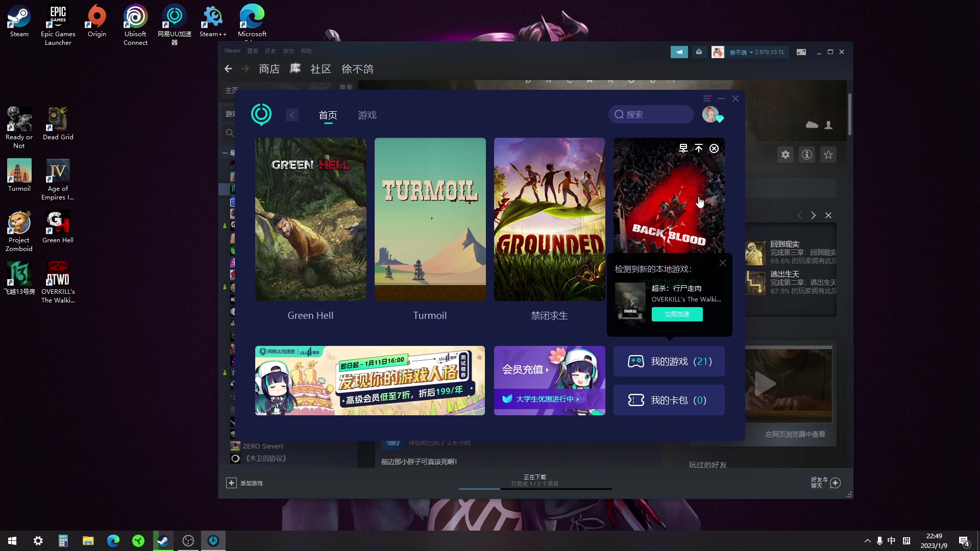This screenshot has width=980, height=551.
Task: Click 回到现实 achievement entry
Action: pos(791,253)
